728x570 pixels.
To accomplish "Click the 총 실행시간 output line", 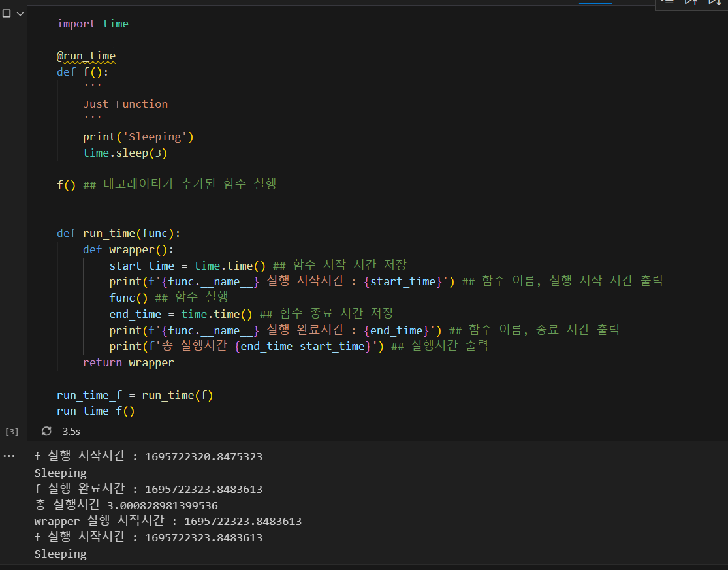I will click(126, 505).
